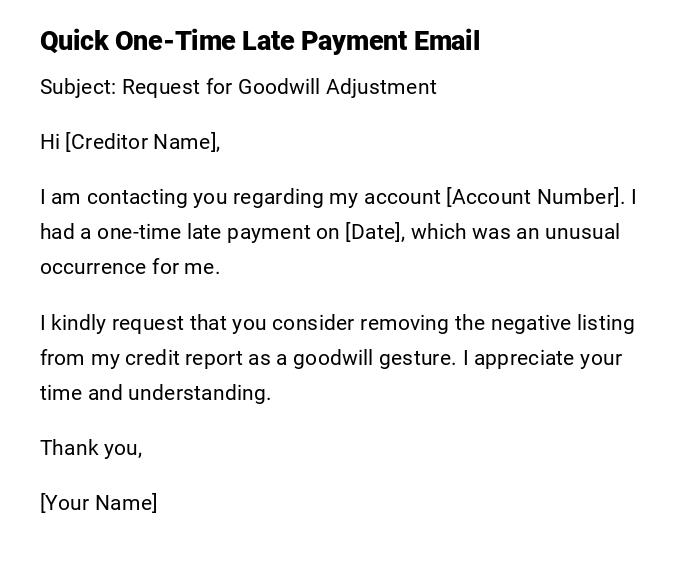
Task: Click "occurrence for me." line ending
Action: tap(130, 267)
